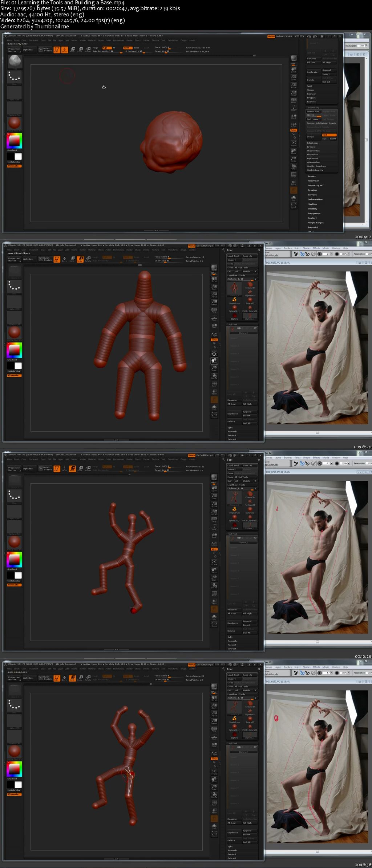
Task: In the 00:04:12 frame, toggle the orange Rgb button
Action: coord(106,48)
